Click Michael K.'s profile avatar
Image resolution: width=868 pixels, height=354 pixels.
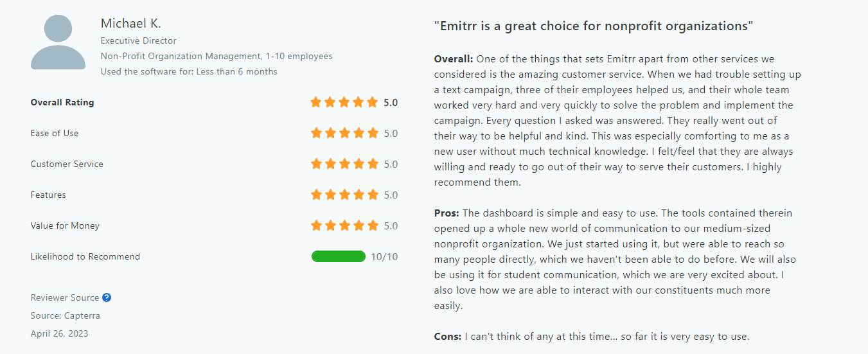point(58,42)
